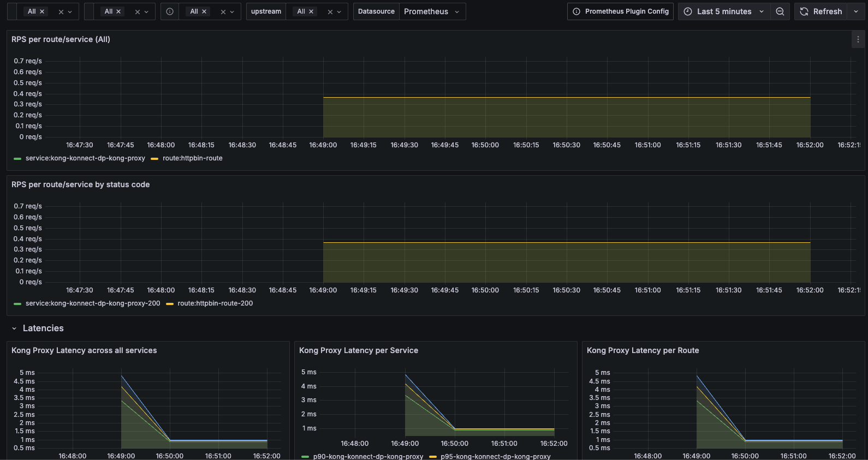Toggle route:httpbin-route legend series
The image size is (868, 460).
click(x=193, y=158)
